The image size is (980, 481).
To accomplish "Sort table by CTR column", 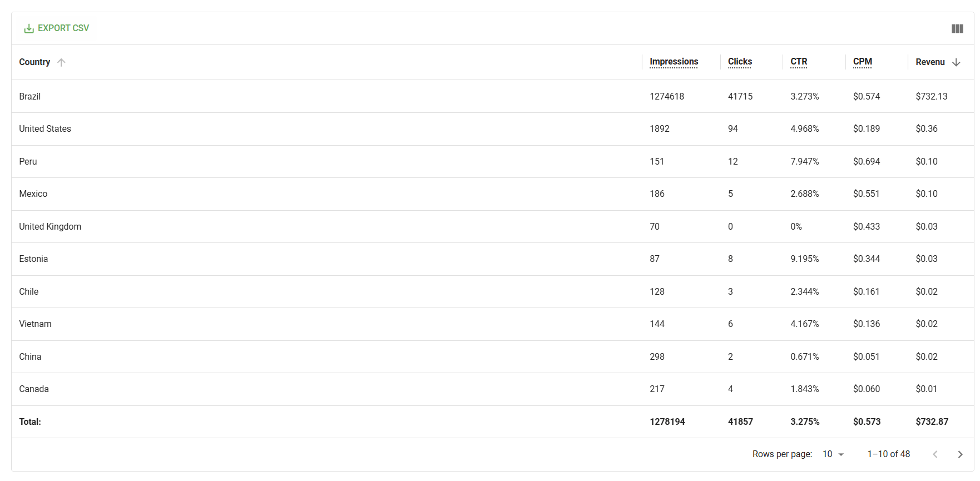I will click(799, 62).
